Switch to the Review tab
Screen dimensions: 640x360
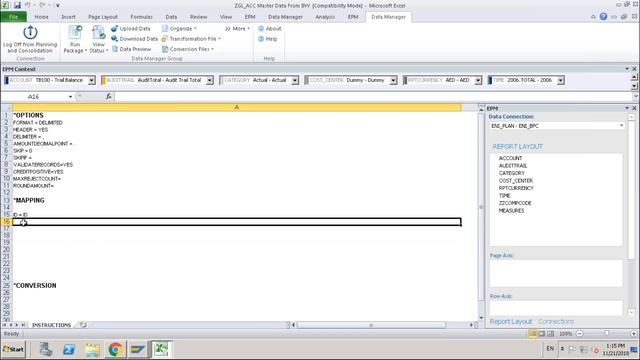[198, 17]
